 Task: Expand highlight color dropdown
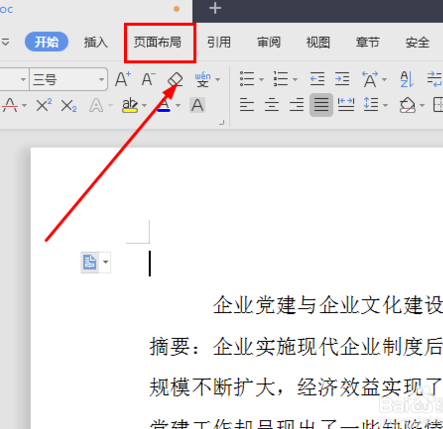[144, 106]
